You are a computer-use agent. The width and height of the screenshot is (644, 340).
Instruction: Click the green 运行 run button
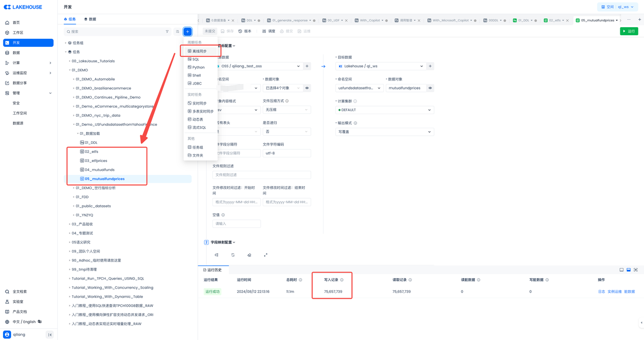[629, 31]
